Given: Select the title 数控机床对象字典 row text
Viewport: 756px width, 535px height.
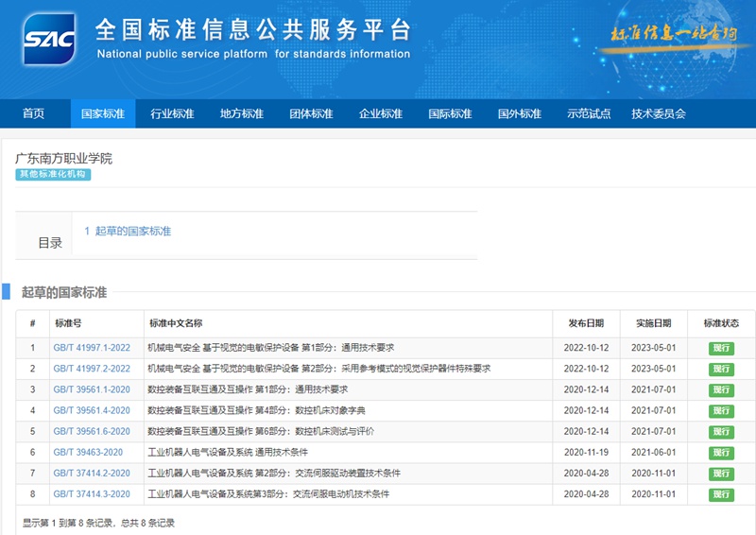Looking at the screenshot, I should pyautogui.click(x=256, y=410).
